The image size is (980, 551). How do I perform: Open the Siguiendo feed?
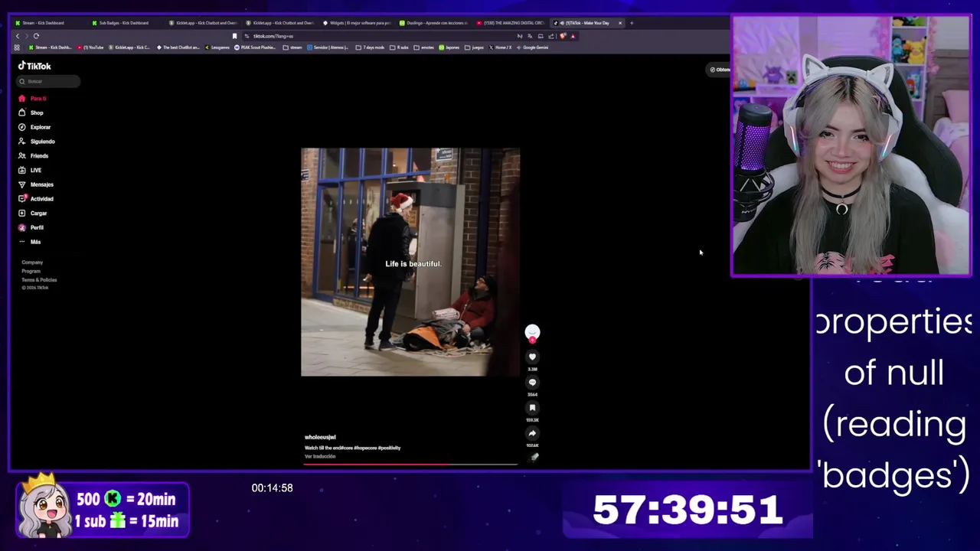point(37,142)
